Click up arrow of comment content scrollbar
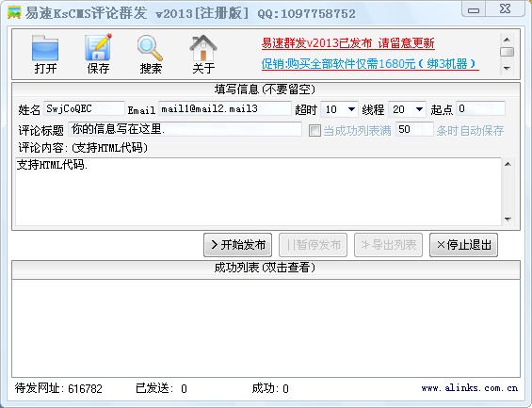532x408 pixels. click(508, 164)
